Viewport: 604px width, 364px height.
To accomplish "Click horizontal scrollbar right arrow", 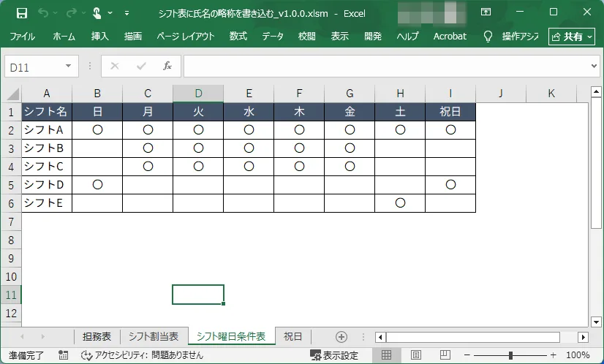I will coord(584,337).
